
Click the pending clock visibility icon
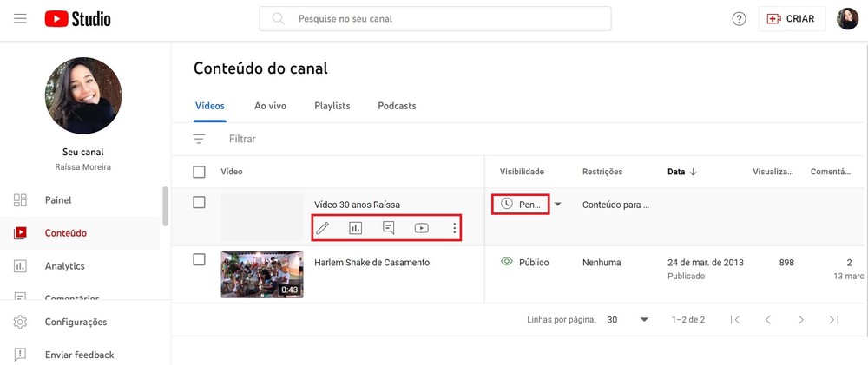click(x=507, y=204)
